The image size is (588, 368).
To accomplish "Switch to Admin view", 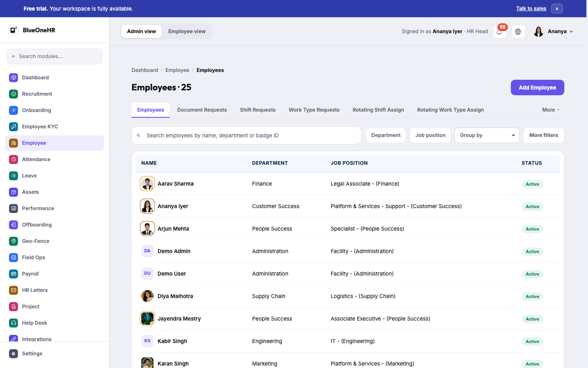I will [x=141, y=31].
